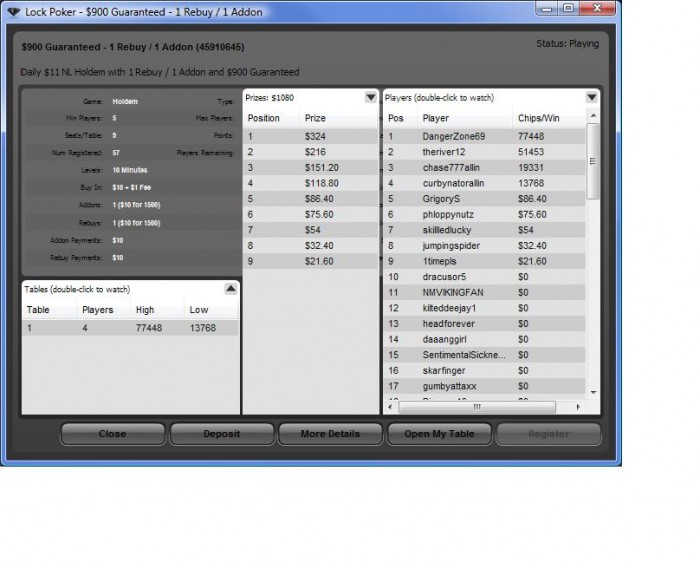Image resolution: width=700 pixels, height=562 pixels.
Task: Click horizontal scrollbar left arrow in Players
Action: point(390,407)
